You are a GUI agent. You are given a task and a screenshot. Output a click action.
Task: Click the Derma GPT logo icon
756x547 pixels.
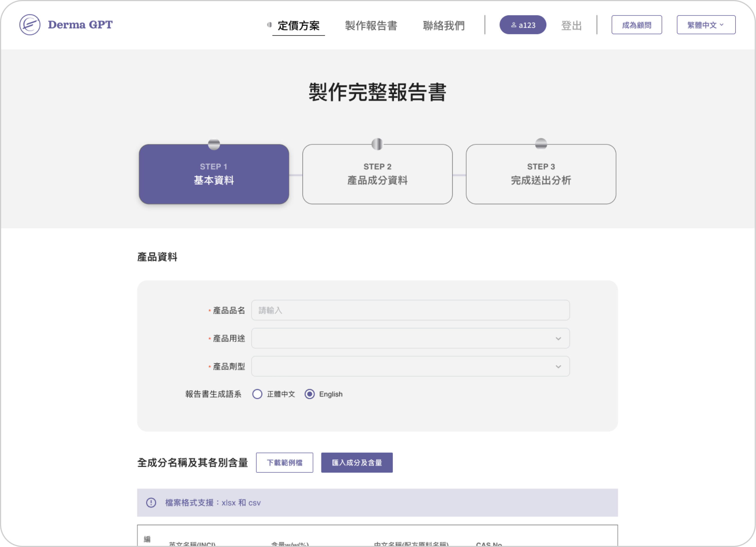click(x=30, y=25)
